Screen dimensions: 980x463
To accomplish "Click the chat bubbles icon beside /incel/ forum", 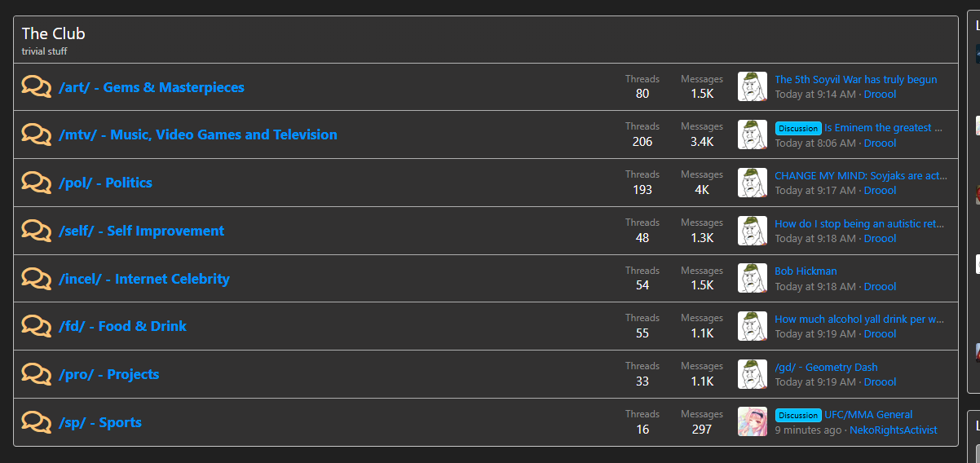I will (37, 278).
